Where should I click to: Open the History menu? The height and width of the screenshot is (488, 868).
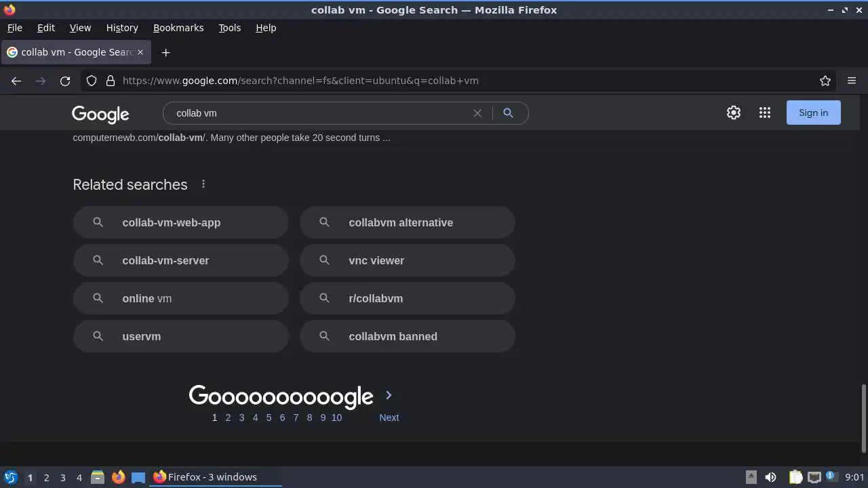point(122,28)
